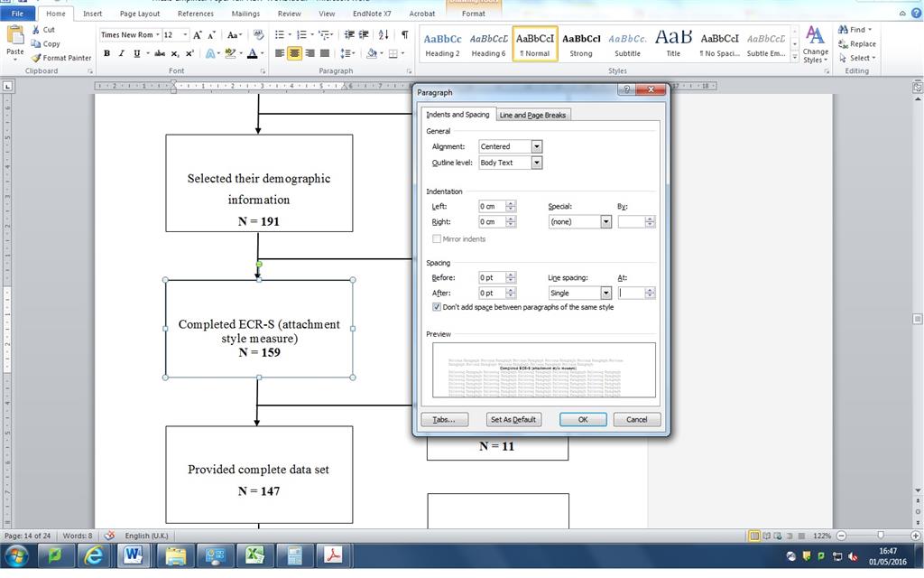Click the Justify alignment icon
Screen dimensions: 924x578
324,53
